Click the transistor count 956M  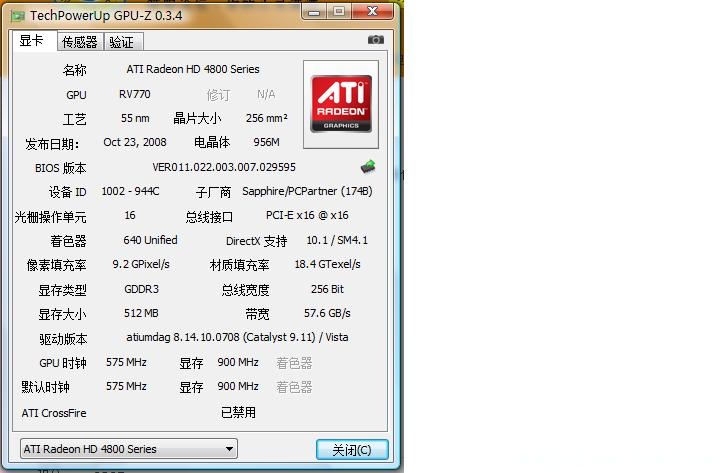[266, 142]
